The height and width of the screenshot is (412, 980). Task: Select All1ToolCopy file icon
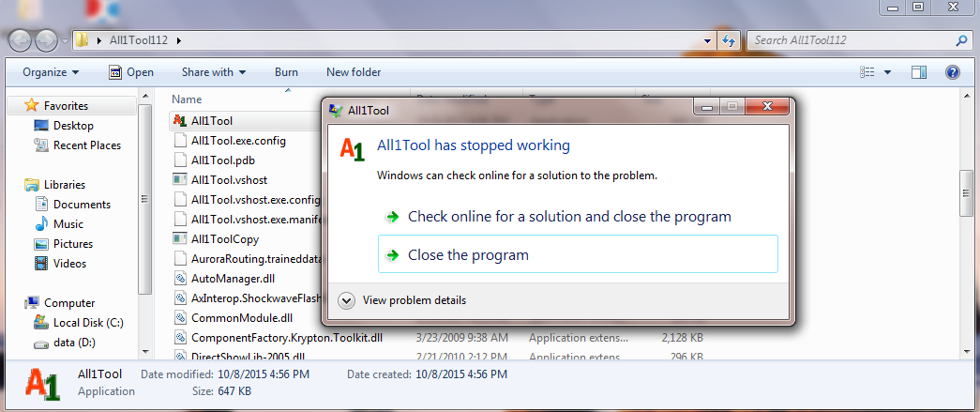coord(180,238)
